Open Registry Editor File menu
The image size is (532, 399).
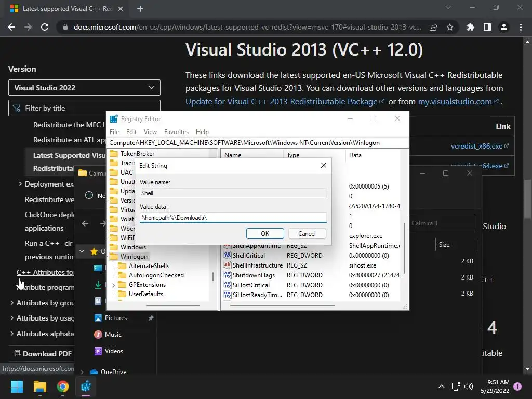pyautogui.click(x=114, y=131)
